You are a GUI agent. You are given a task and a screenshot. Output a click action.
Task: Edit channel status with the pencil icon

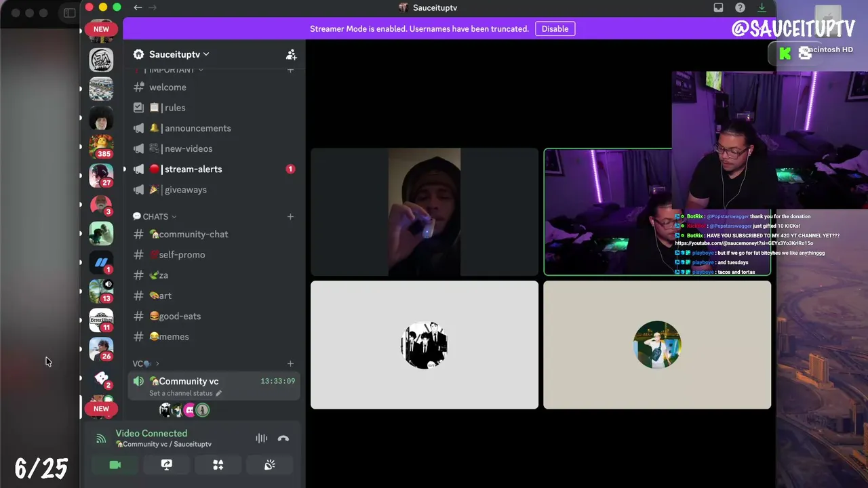click(218, 393)
